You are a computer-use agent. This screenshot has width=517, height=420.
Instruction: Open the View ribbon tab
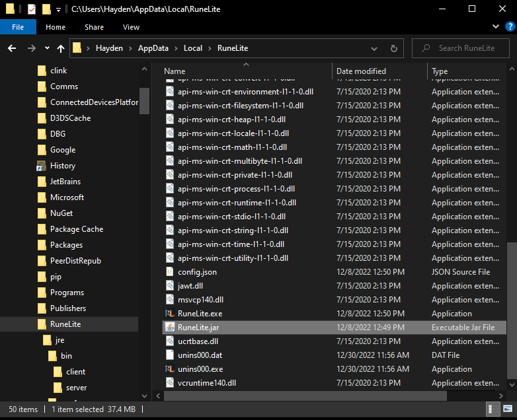point(131,27)
